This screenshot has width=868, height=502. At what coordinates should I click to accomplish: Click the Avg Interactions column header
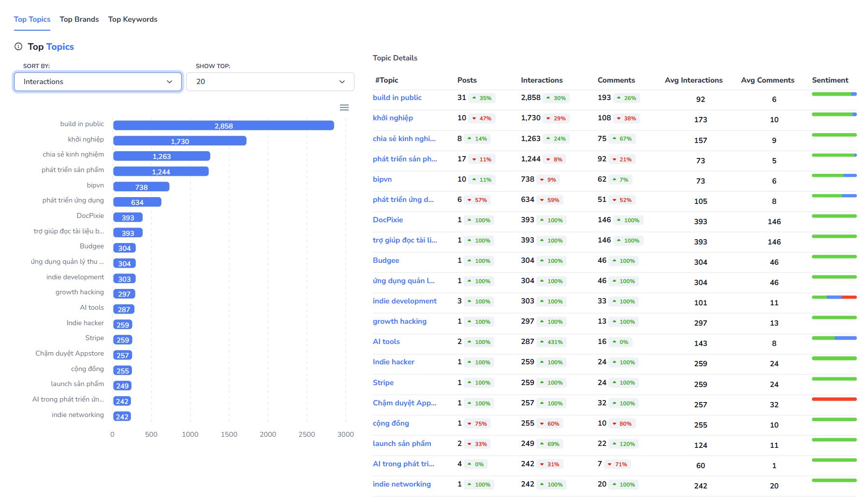pyautogui.click(x=693, y=80)
